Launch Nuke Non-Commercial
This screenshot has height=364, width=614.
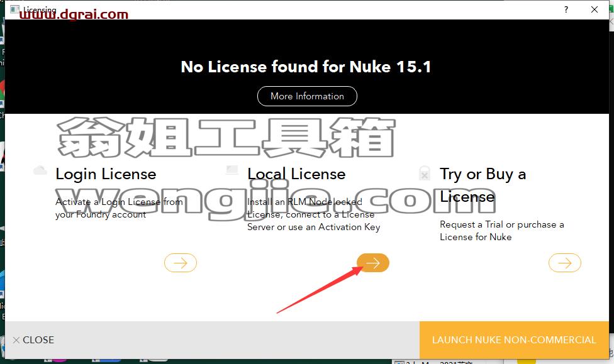[514, 339]
